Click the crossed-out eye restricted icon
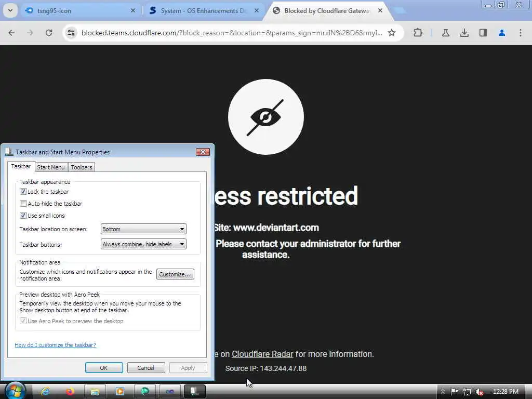Viewport: 532px width, 399px height. coord(265,117)
